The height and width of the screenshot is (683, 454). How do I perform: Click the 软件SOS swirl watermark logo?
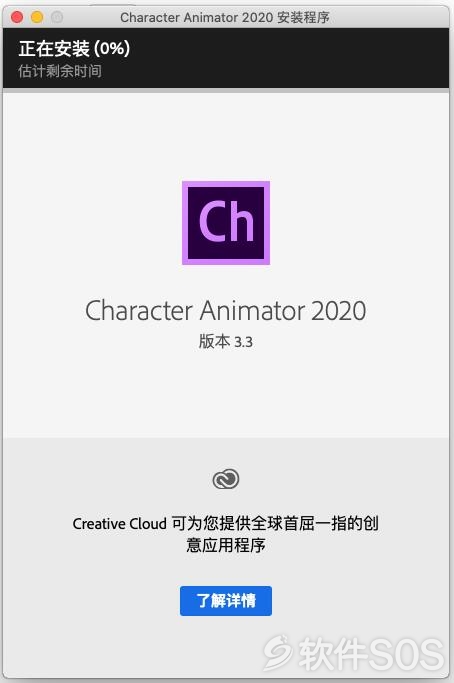278,652
